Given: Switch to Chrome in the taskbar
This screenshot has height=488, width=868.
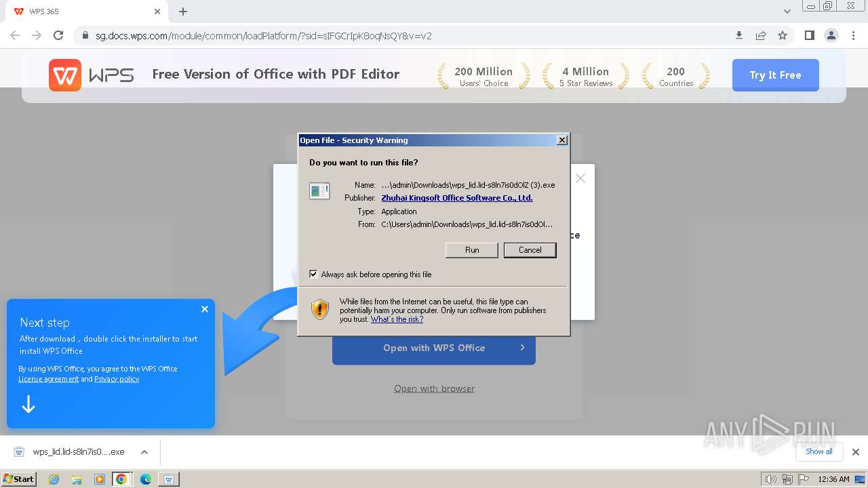Looking at the screenshot, I should [x=121, y=479].
